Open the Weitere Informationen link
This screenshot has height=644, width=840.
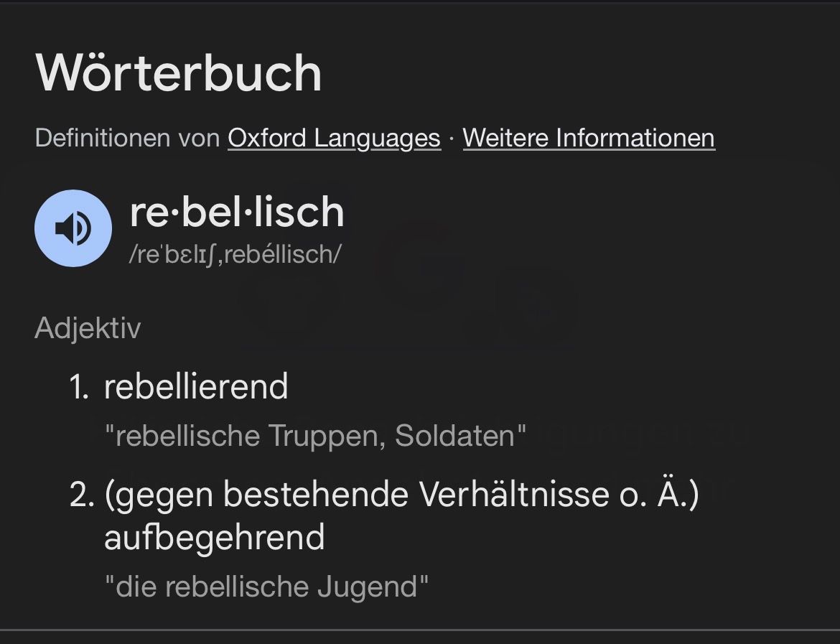tap(589, 138)
